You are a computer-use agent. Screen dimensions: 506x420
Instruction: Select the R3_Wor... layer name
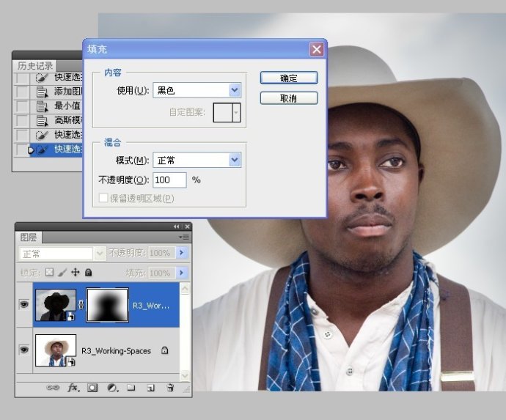(x=151, y=306)
